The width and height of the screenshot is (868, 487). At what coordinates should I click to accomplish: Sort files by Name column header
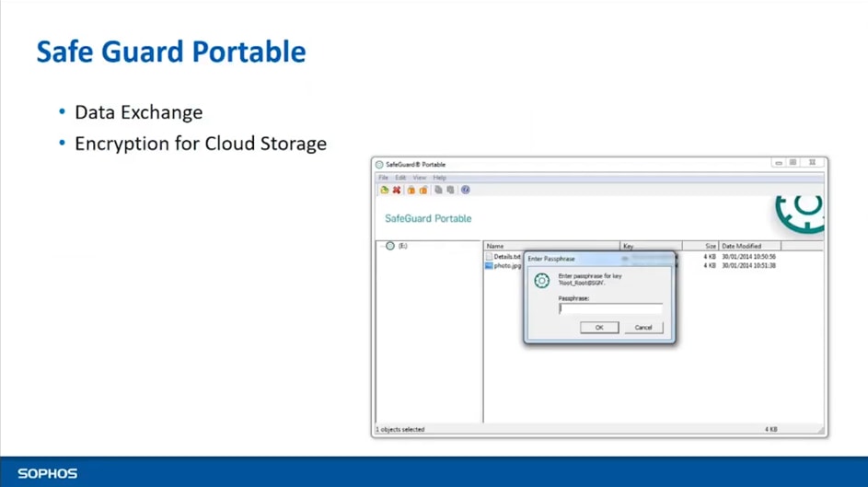495,247
